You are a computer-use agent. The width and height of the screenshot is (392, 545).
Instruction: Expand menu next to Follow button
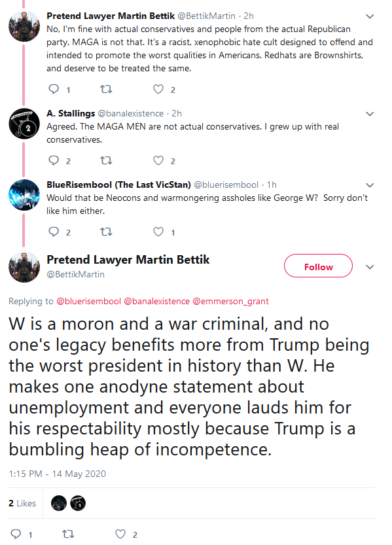coord(370,267)
